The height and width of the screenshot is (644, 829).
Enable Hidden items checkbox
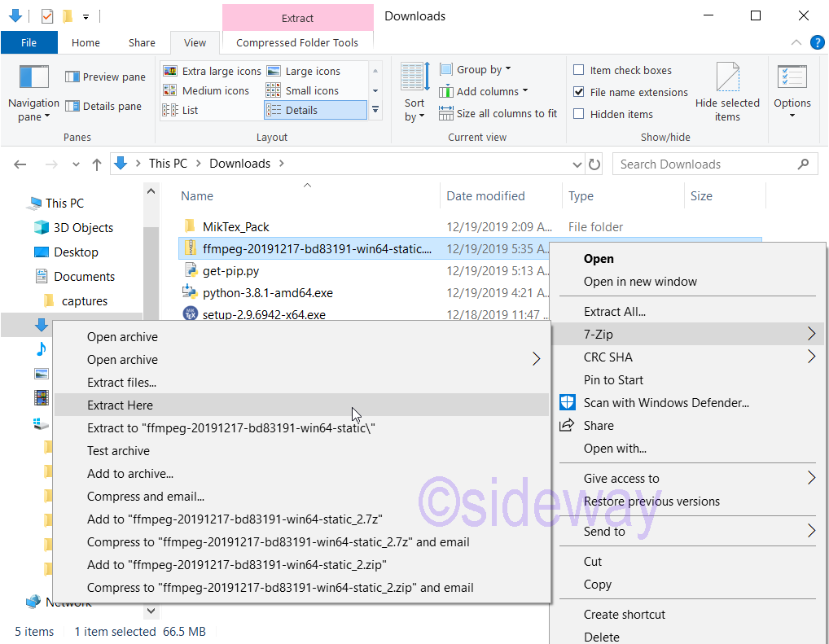coord(579,114)
